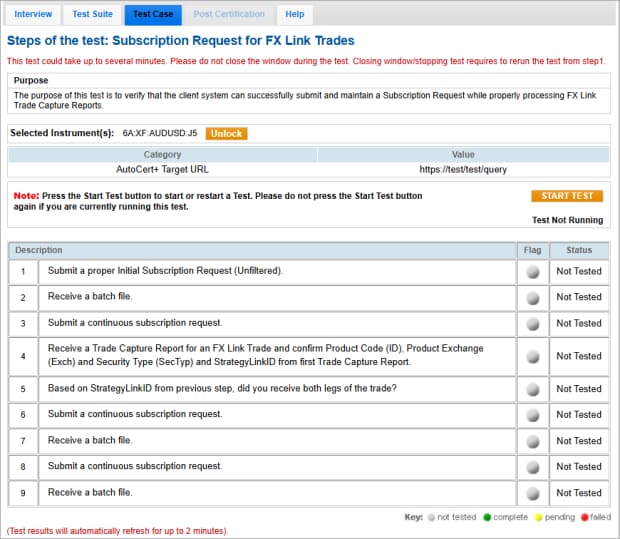Click the Status column header

point(579,250)
